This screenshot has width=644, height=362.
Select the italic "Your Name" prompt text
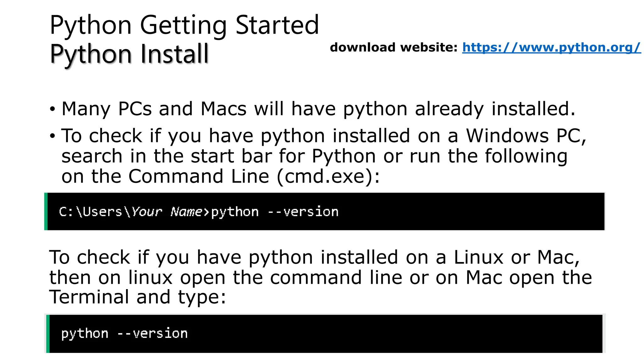167,212
